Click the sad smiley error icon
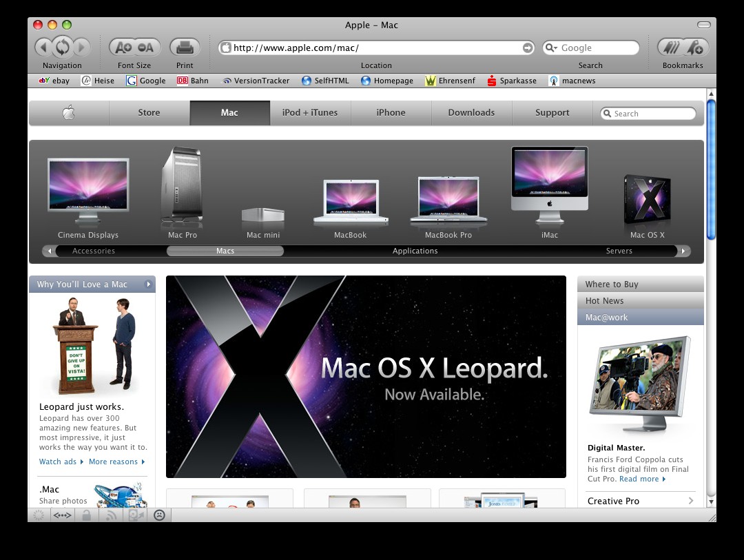 coord(159,515)
